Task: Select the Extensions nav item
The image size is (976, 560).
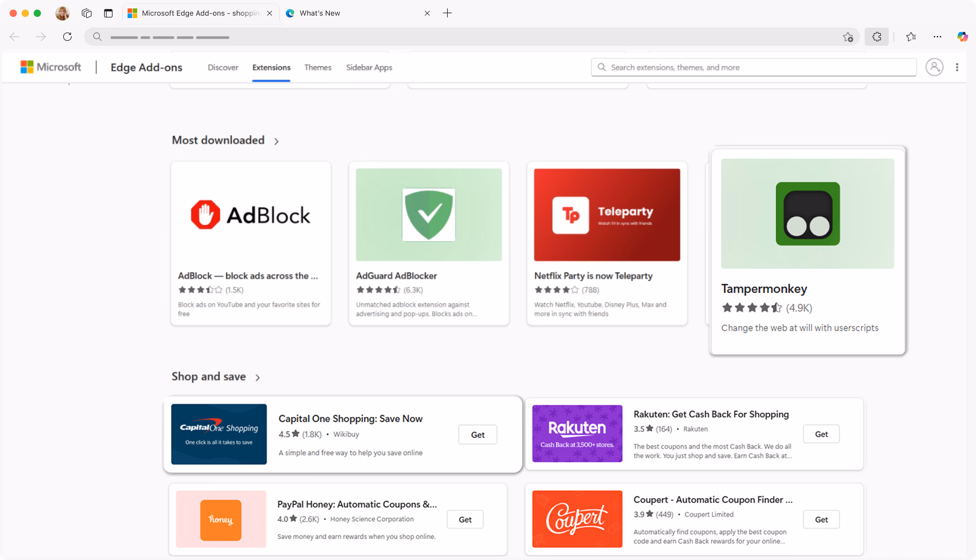Action: [271, 67]
